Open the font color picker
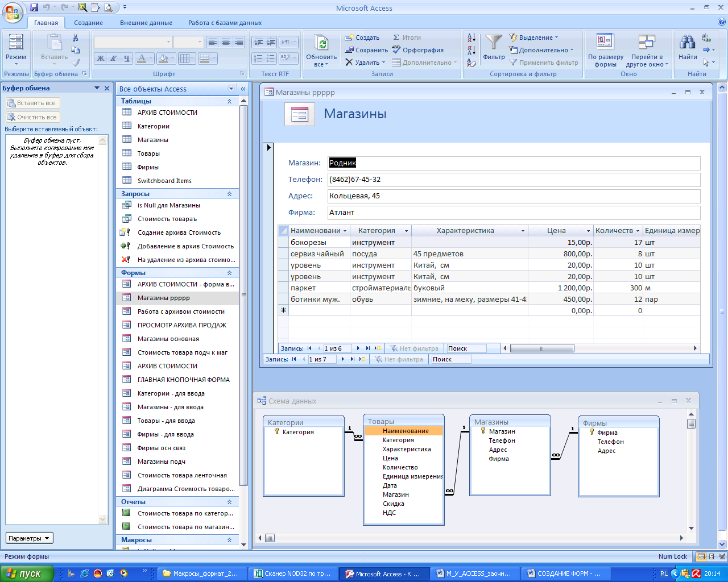The width and height of the screenshot is (728, 582). point(152,58)
